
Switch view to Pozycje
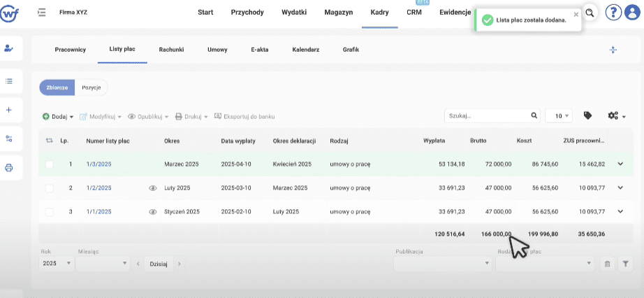(92, 87)
